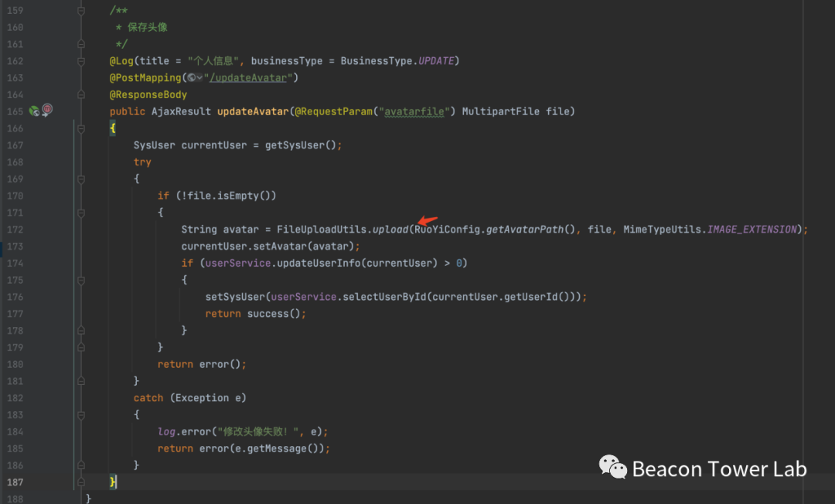835x504 pixels.
Task: Click the FileUploadUtils class name
Action: pyautogui.click(x=322, y=230)
